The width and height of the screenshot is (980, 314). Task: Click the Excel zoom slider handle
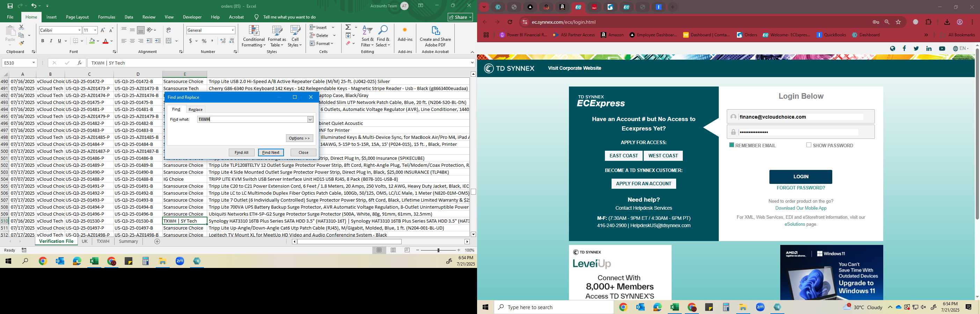(438, 250)
